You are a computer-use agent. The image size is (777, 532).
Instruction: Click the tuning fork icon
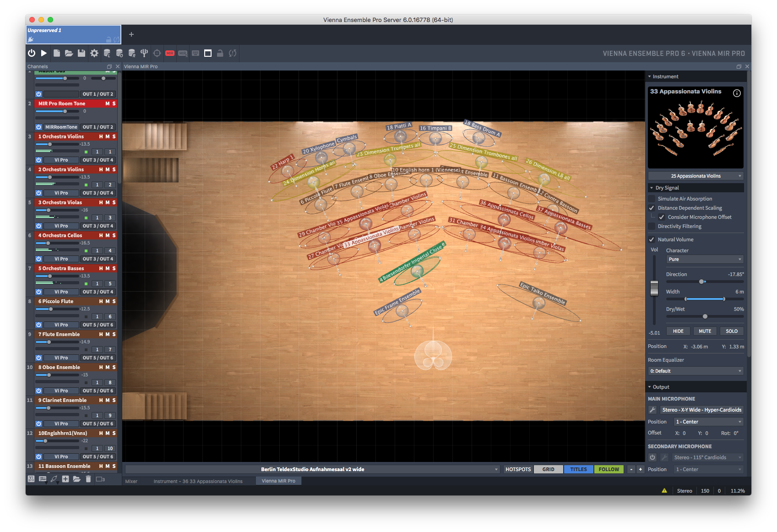point(144,53)
